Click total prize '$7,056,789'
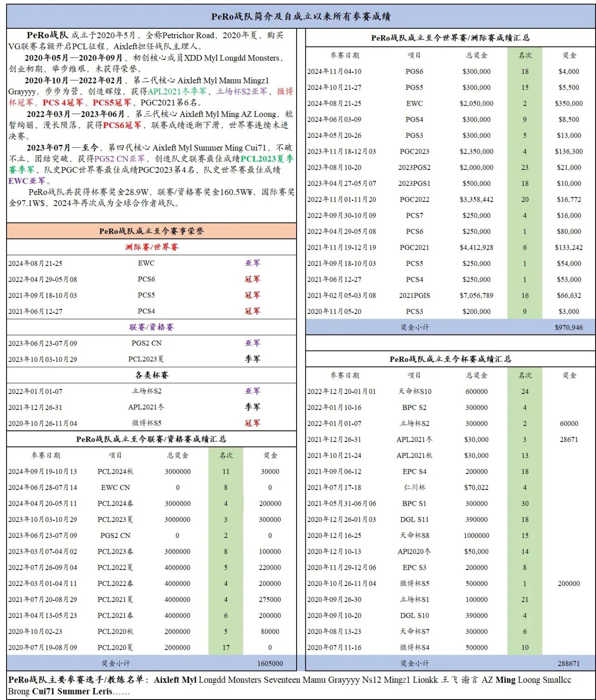This screenshot has height=700, width=596. coord(476,295)
